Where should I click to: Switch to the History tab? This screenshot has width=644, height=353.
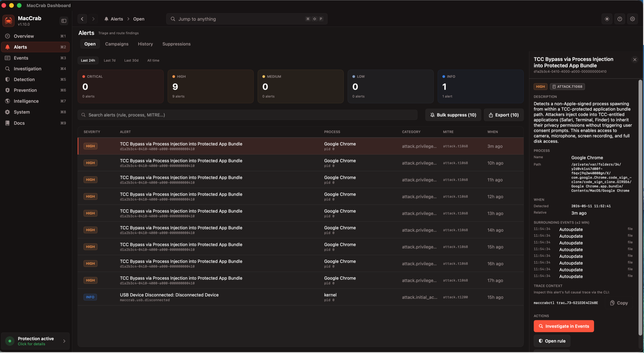(145, 44)
